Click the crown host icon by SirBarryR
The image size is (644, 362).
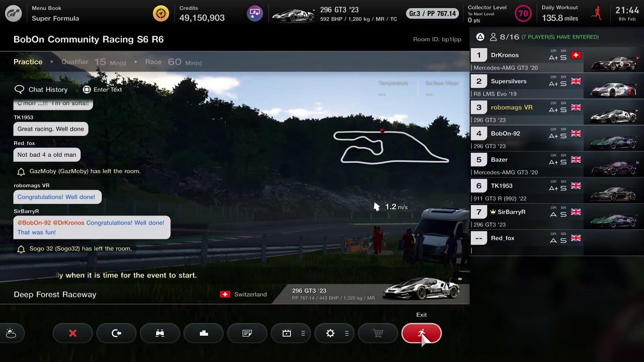pyautogui.click(x=493, y=212)
